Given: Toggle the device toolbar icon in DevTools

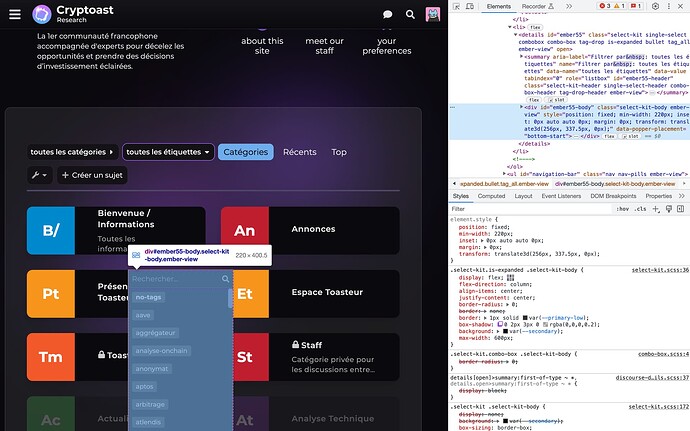Looking at the screenshot, I should coord(470,6).
